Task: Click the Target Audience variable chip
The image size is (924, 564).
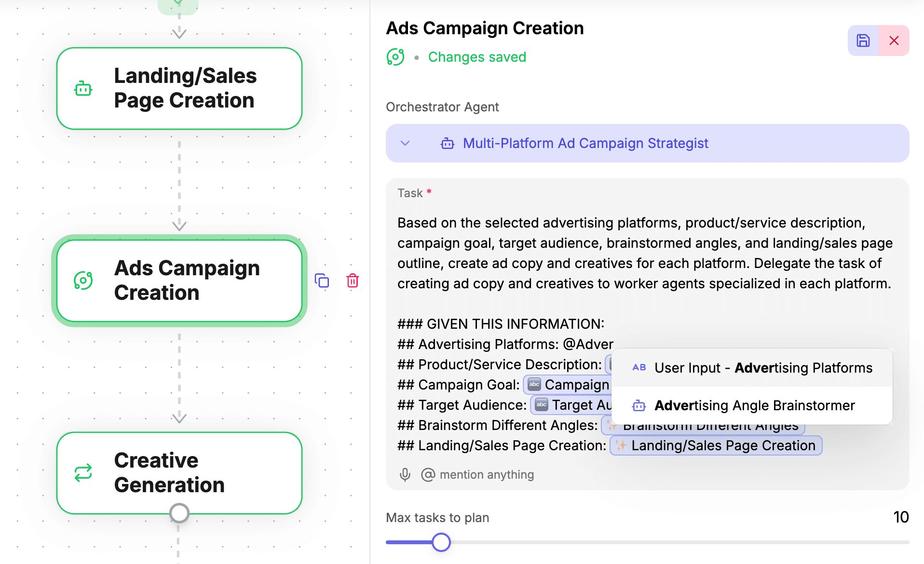Action: click(571, 405)
